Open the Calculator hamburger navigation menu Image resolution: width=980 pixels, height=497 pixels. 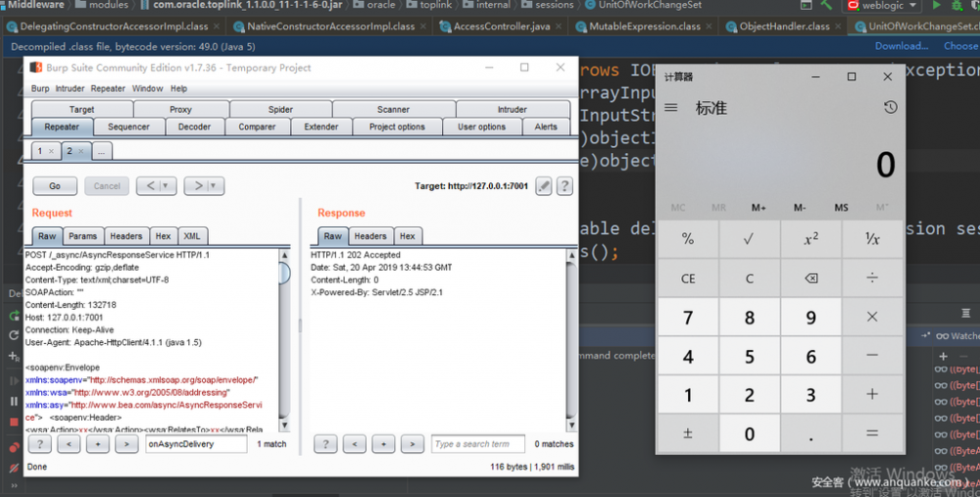coord(670,108)
